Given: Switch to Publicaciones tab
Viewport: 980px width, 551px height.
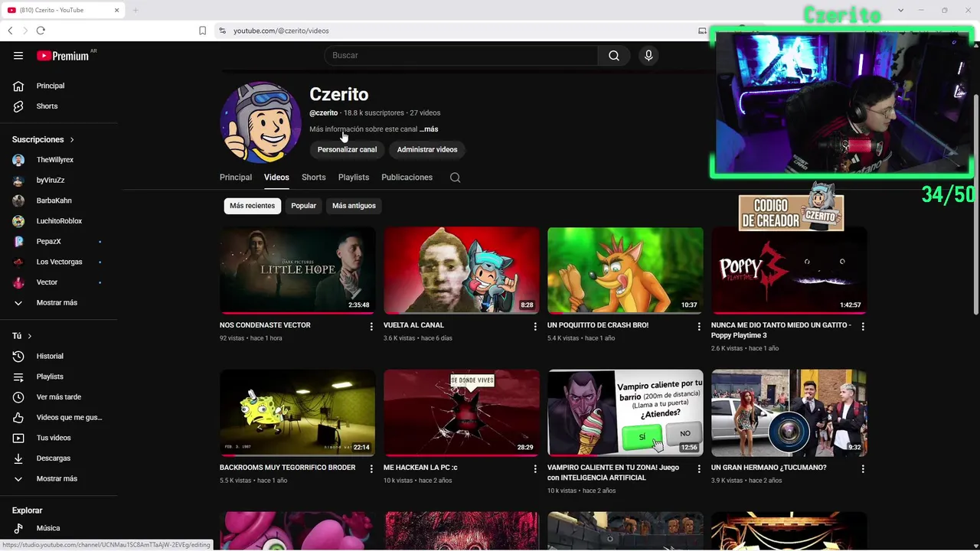Looking at the screenshot, I should (x=407, y=178).
